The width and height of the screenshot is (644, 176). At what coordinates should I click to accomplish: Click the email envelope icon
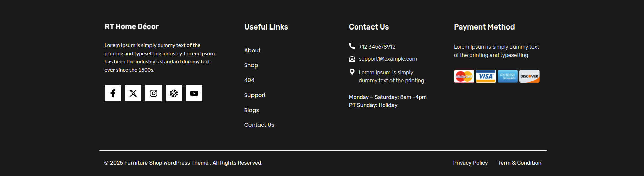point(352,59)
